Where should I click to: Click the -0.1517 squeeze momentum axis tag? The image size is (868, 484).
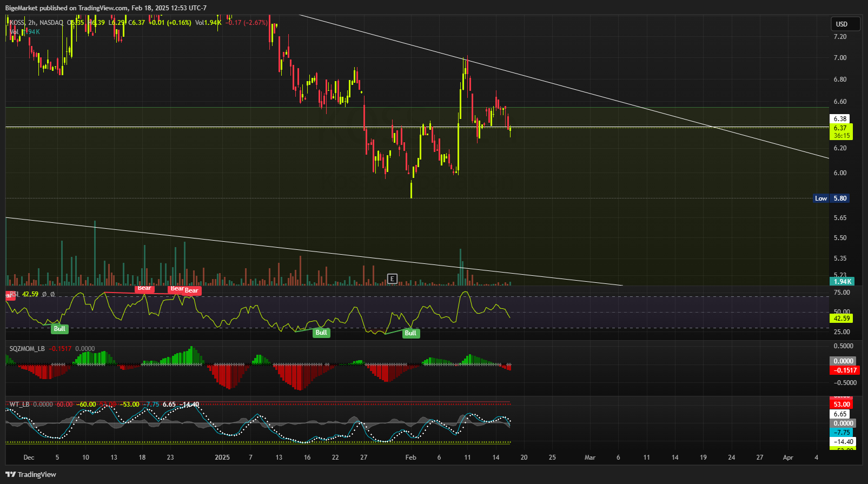point(844,370)
